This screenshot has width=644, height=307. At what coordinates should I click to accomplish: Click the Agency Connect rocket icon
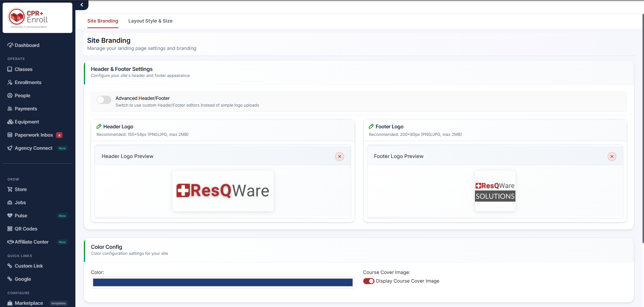click(10, 148)
